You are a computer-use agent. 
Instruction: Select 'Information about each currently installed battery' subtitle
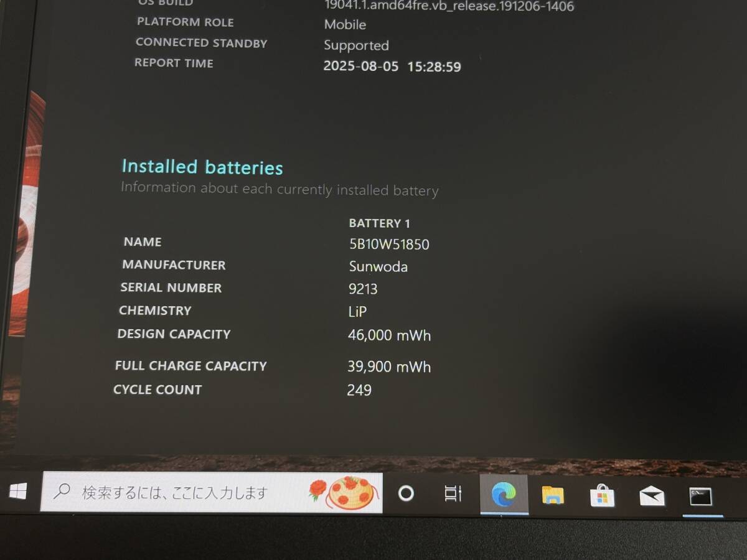coord(280,189)
